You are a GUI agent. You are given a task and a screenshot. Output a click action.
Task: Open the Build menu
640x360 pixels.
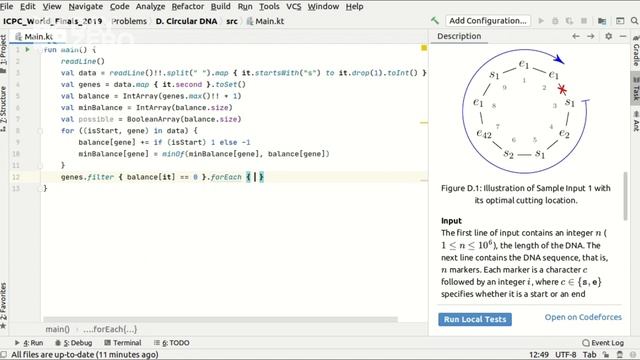point(220,7)
